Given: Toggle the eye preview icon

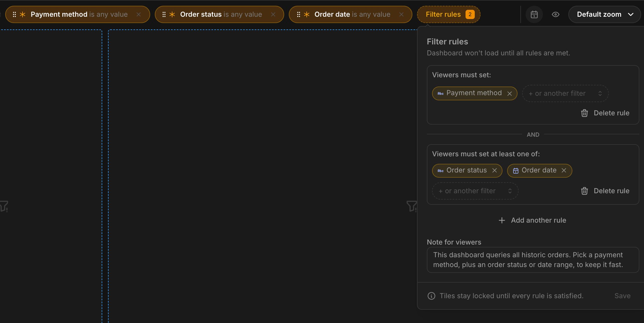Looking at the screenshot, I should 556,14.
